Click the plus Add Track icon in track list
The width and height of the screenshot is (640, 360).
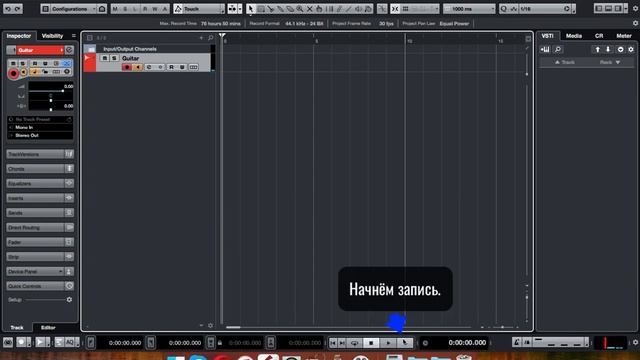(x=201, y=38)
